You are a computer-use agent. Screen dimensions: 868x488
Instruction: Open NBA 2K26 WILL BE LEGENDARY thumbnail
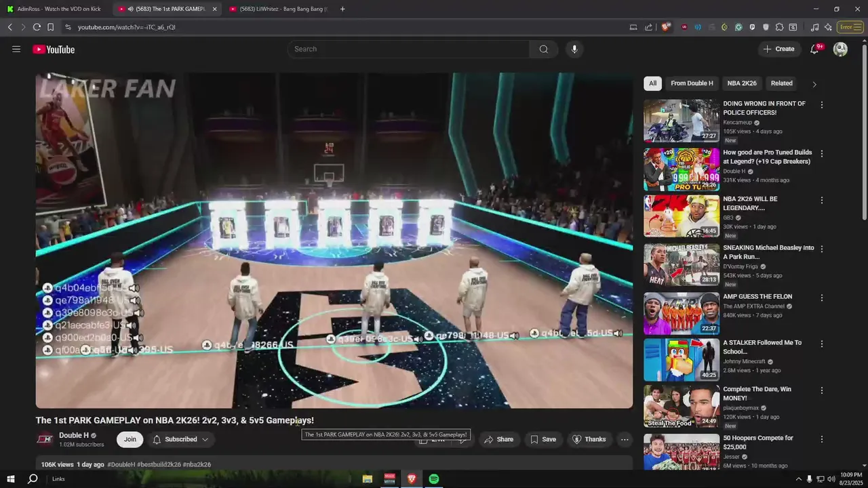click(682, 216)
